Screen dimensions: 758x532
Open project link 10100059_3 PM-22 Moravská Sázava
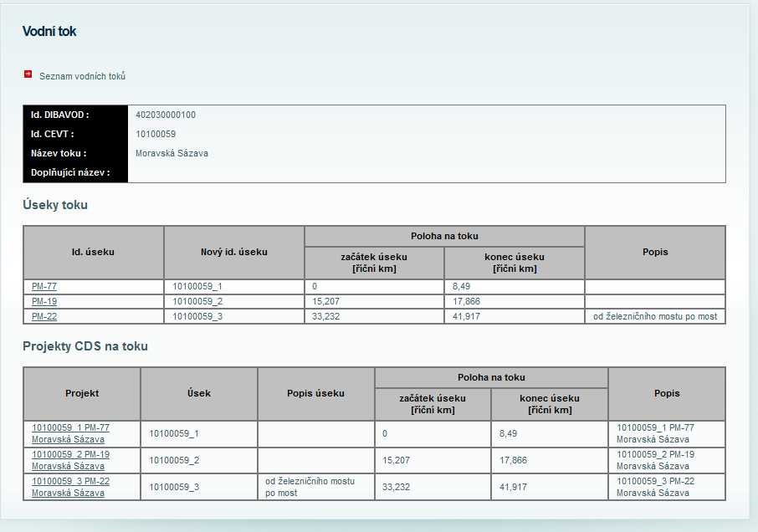click(x=70, y=487)
